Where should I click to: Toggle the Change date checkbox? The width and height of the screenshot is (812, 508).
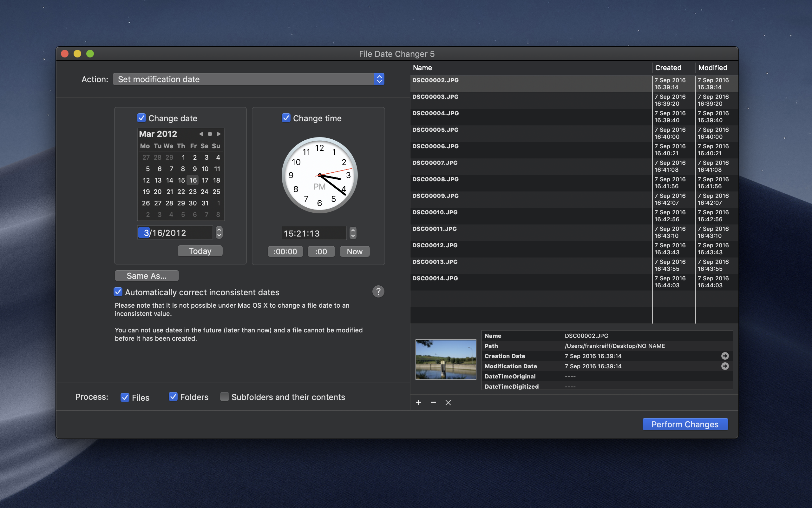[141, 118]
